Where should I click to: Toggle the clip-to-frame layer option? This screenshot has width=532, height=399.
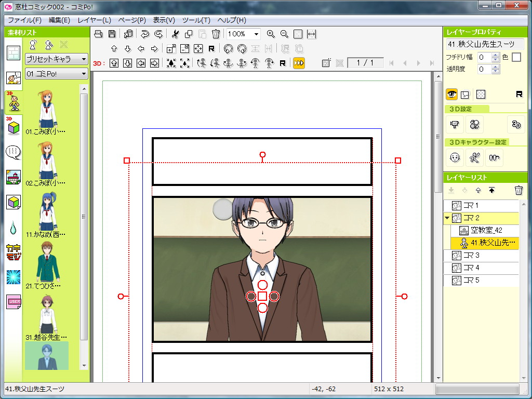[x=465, y=95]
